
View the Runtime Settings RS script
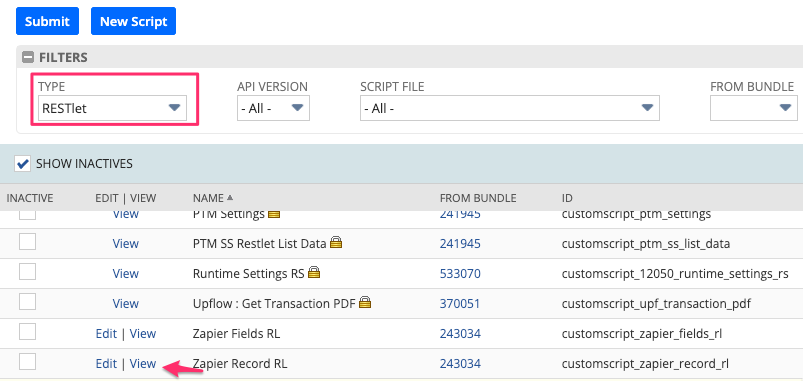(125, 274)
